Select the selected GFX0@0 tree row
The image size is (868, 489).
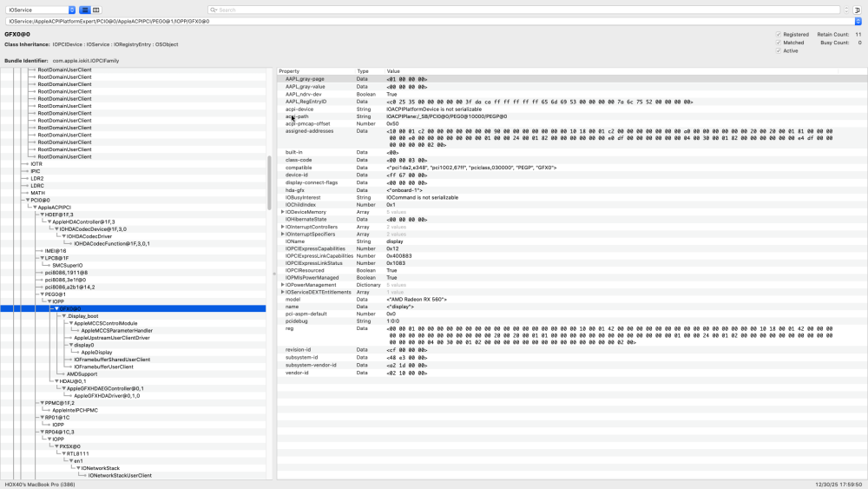coord(133,308)
